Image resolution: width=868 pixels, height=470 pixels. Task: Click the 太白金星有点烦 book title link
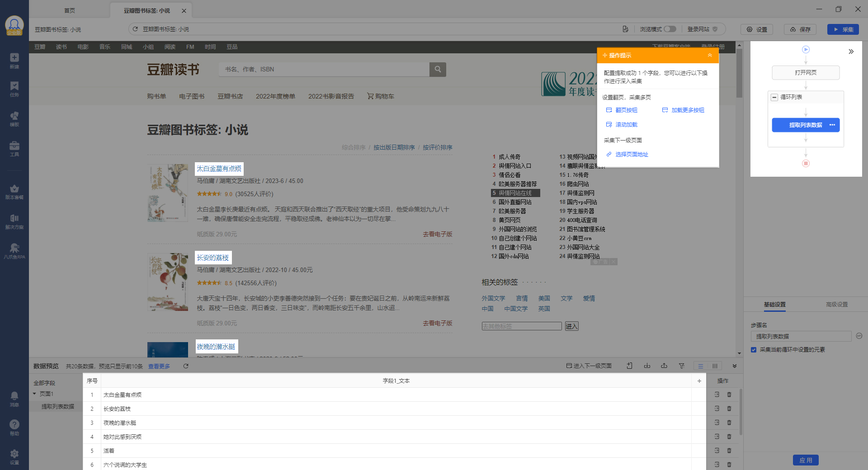click(219, 169)
